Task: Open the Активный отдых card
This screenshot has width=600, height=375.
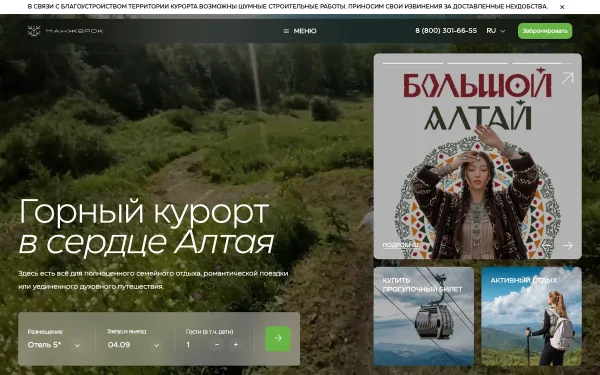Action: pos(532,316)
